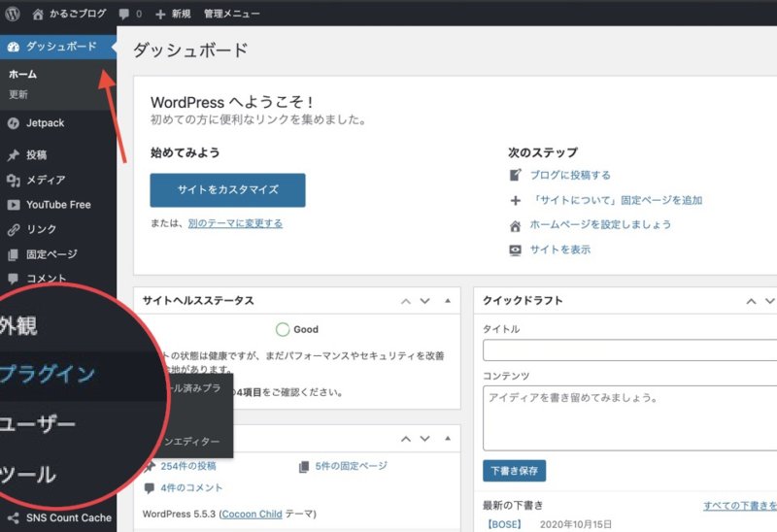Click the Good status circle indicator

click(x=283, y=329)
